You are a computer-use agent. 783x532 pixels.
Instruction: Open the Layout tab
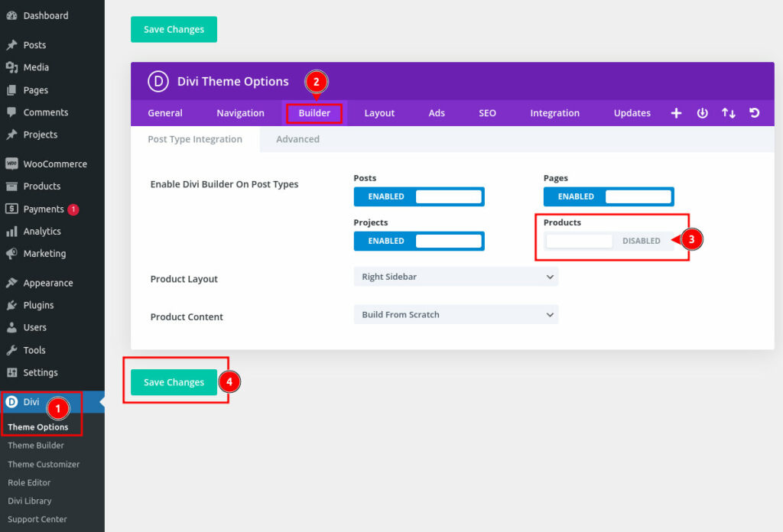click(379, 113)
